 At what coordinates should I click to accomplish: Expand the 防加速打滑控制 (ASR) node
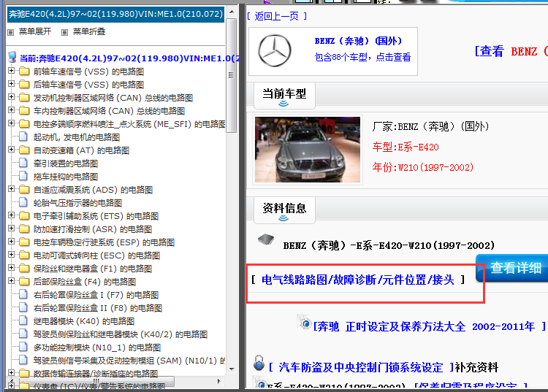click(x=11, y=228)
